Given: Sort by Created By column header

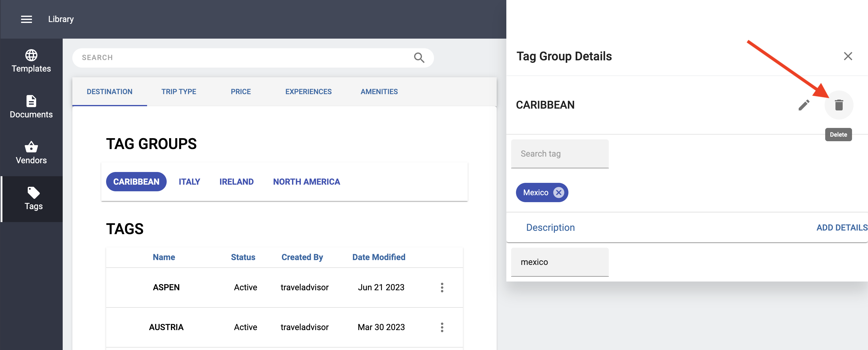Looking at the screenshot, I should coord(302,257).
